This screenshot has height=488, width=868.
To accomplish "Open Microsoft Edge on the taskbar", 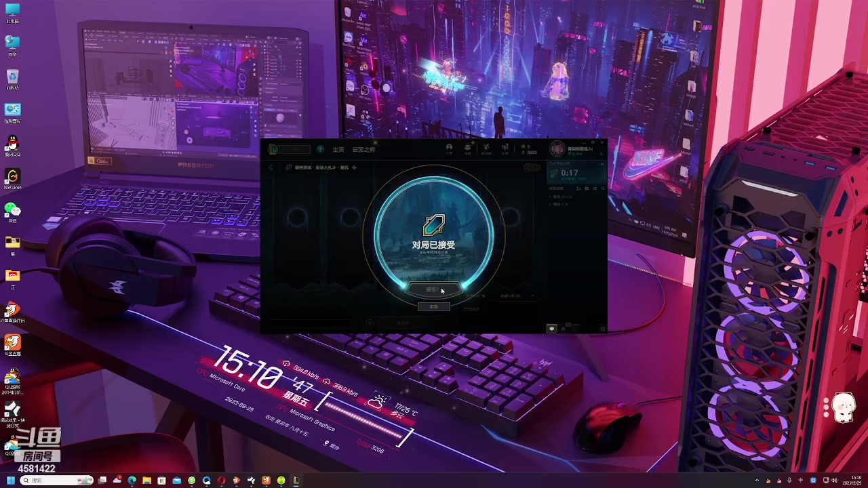I will pyautogui.click(x=132, y=480).
